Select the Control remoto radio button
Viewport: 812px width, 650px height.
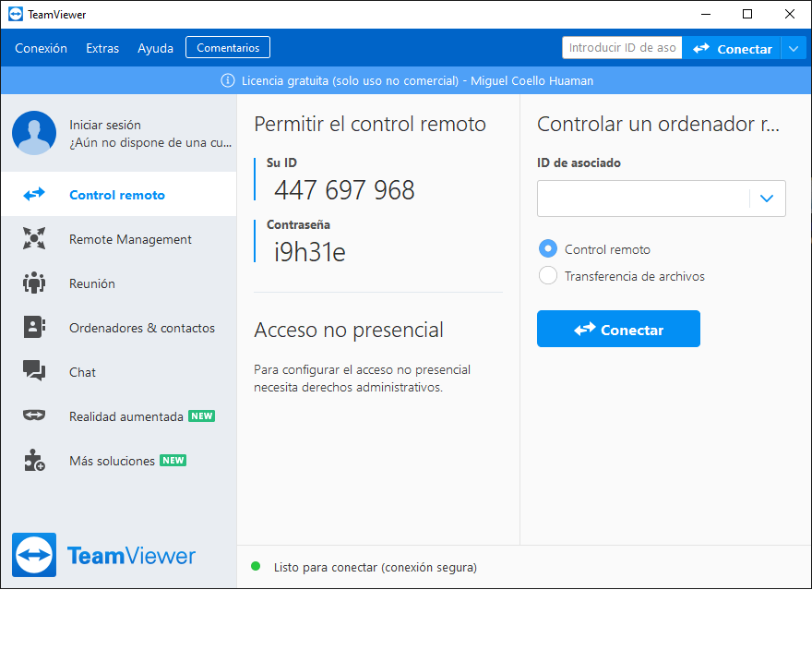pyautogui.click(x=548, y=248)
